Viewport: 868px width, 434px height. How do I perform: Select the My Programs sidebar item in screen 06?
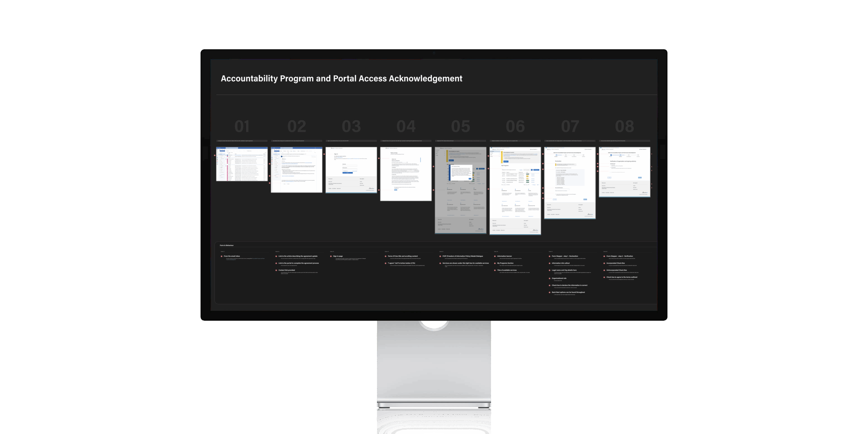click(495, 151)
